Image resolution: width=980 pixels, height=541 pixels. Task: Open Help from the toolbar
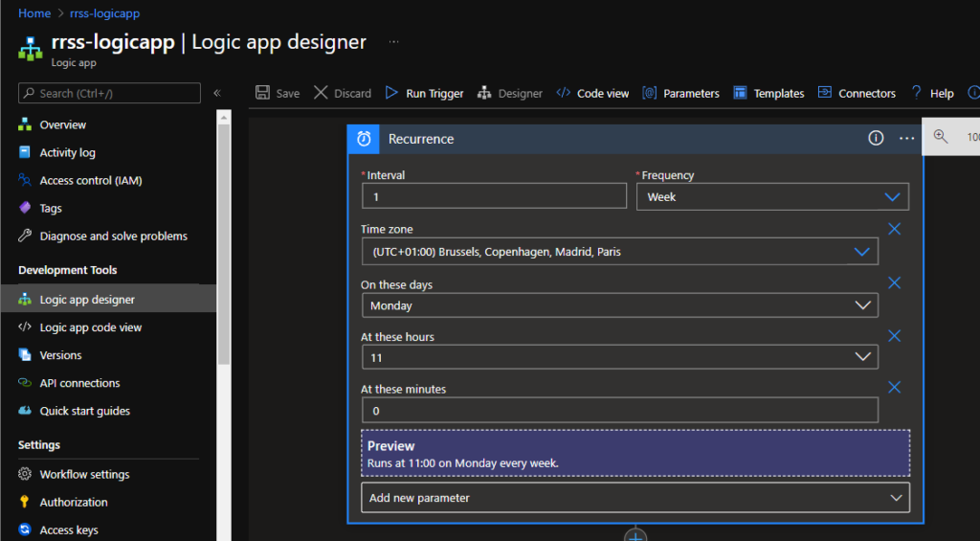point(932,93)
